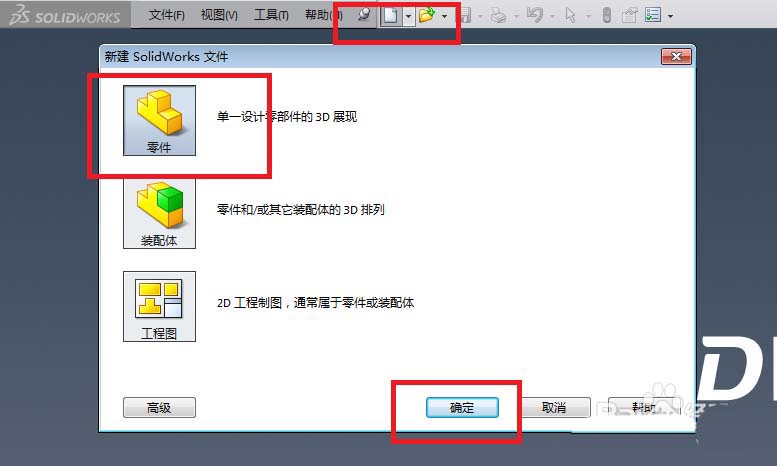Click the Undo arrow icon
Screen dimensions: 777x466
[535, 15]
